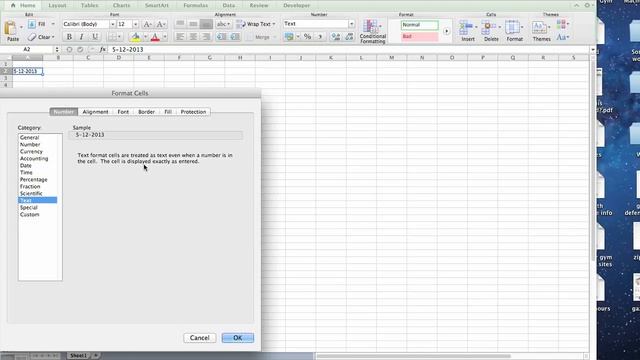
Task: Click the decrease font size icon
Action: (x=161, y=24)
